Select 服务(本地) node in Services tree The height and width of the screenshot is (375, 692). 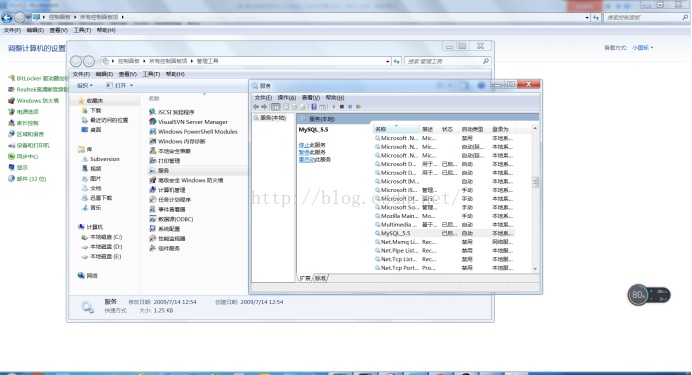point(270,118)
